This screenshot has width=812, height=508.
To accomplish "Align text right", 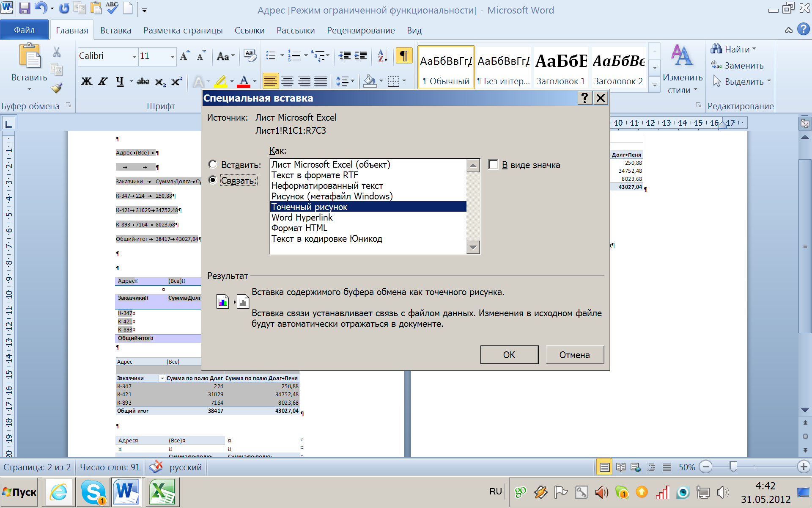I will coord(304,81).
